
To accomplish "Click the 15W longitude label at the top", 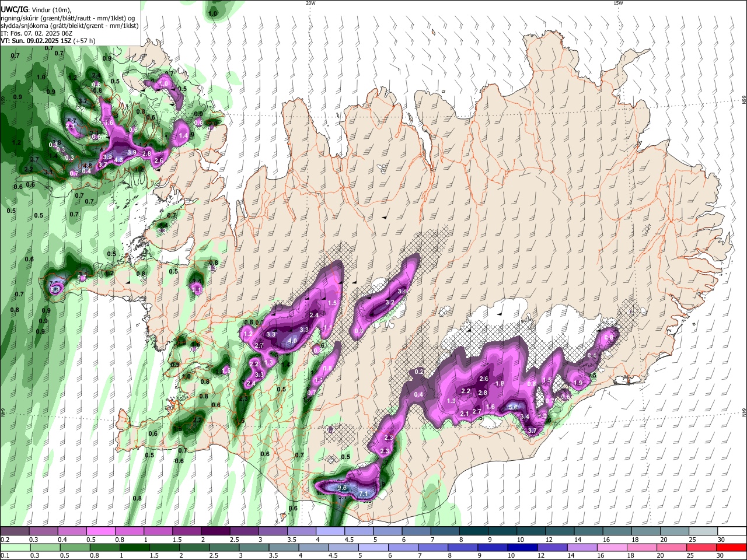I will (618, 3).
